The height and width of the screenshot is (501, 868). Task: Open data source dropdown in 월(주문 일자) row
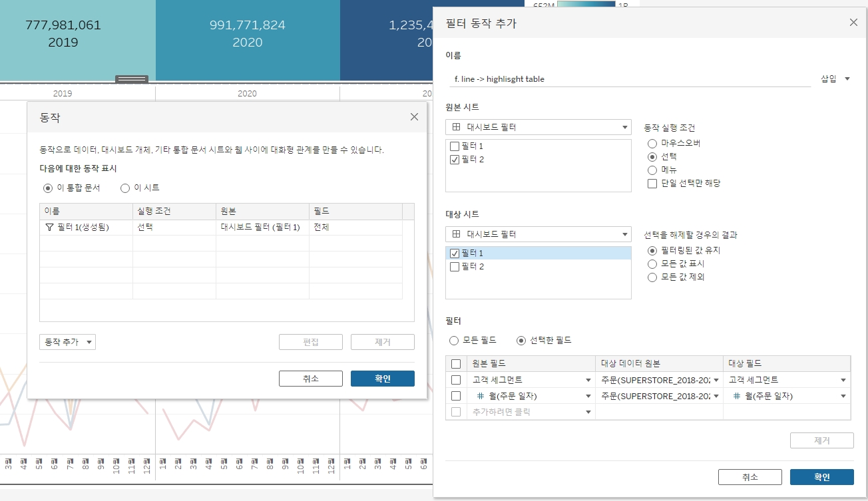(716, 396)
